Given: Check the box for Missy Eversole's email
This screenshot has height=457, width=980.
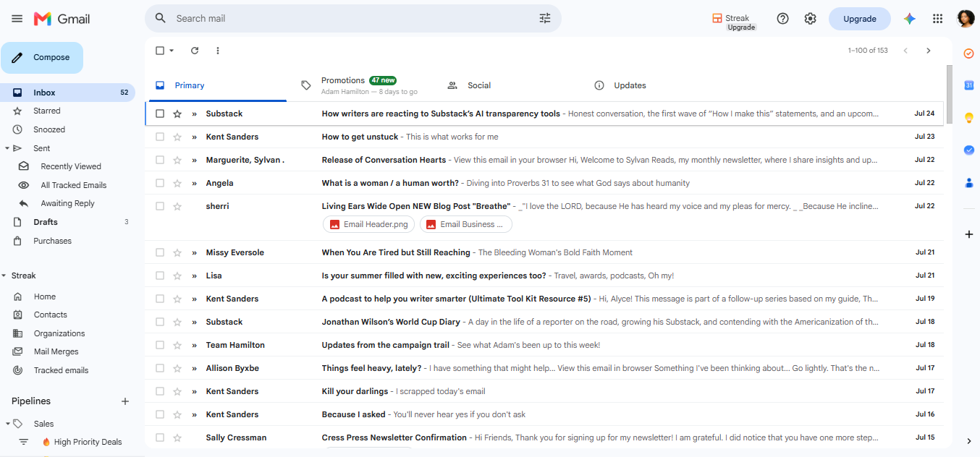Looking at the screenshot, I should [160, 252].
